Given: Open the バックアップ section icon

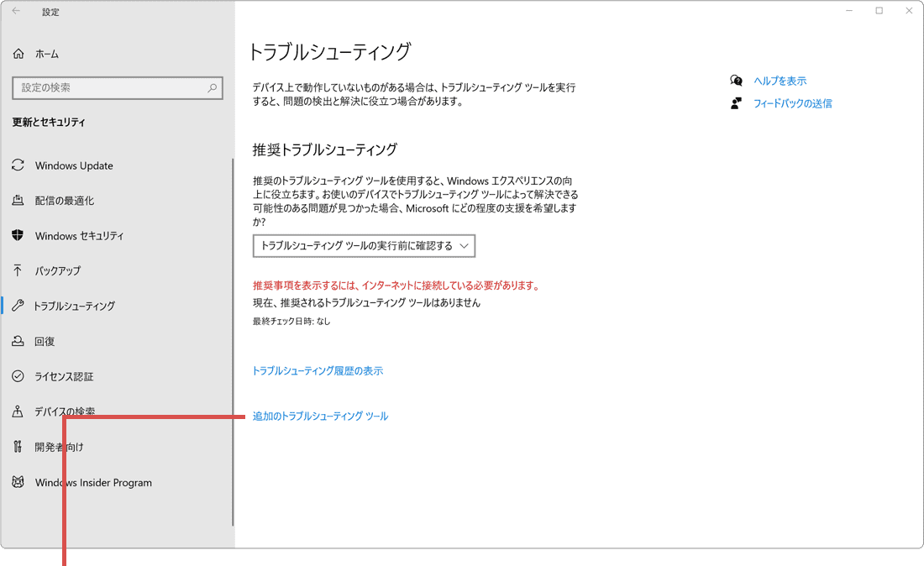Looking at the screenshot, I should [x=18, y=270].
